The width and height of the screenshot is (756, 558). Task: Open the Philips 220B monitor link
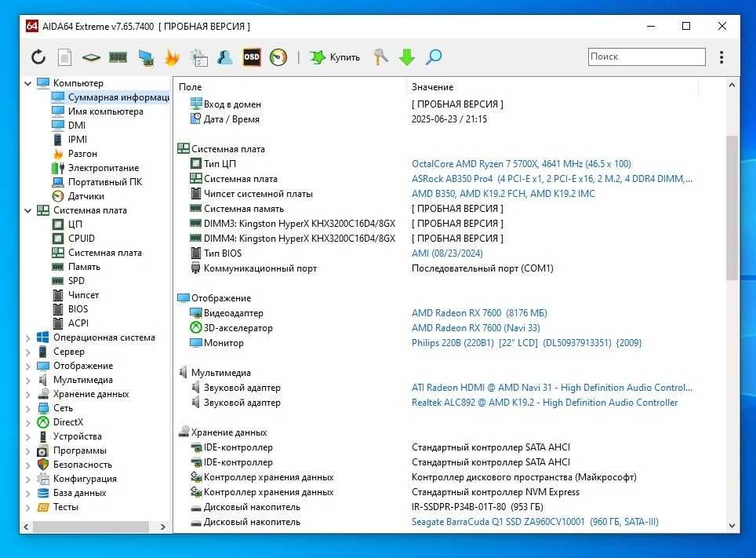526,343
